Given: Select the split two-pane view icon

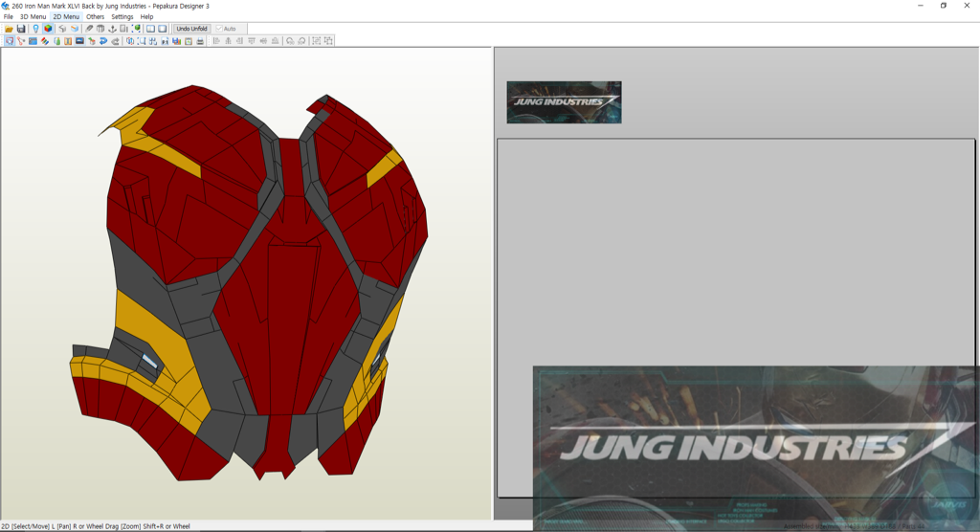Looking at the screenshot, I should tap(150, 29).
